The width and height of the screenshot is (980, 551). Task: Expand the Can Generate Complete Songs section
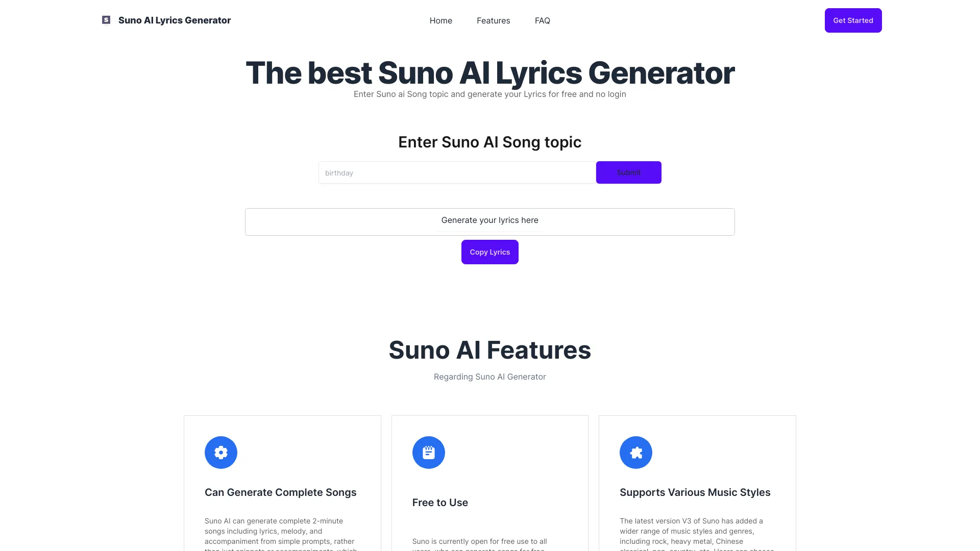(x=280, y=492)
